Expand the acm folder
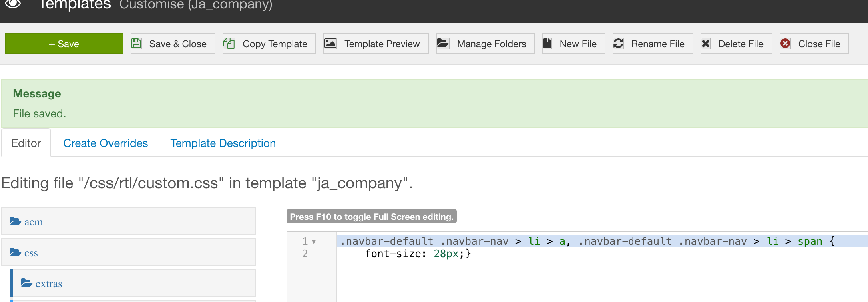 click(33, 222)
